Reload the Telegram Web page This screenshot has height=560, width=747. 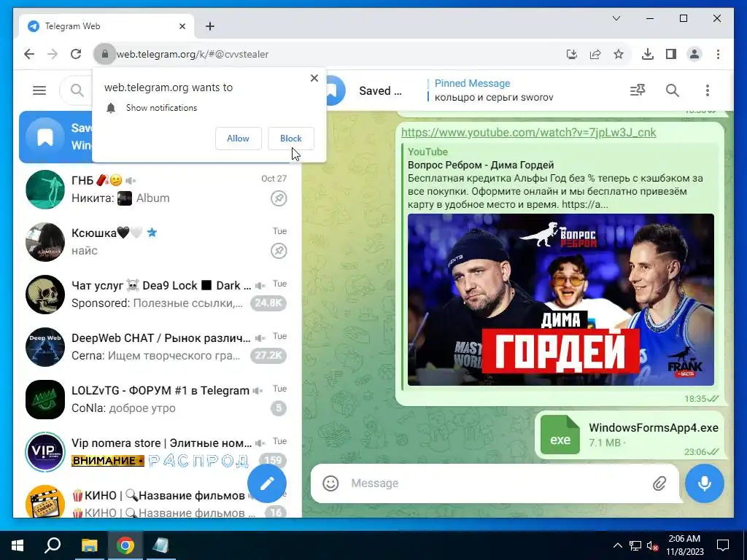(x=76, y=54)
